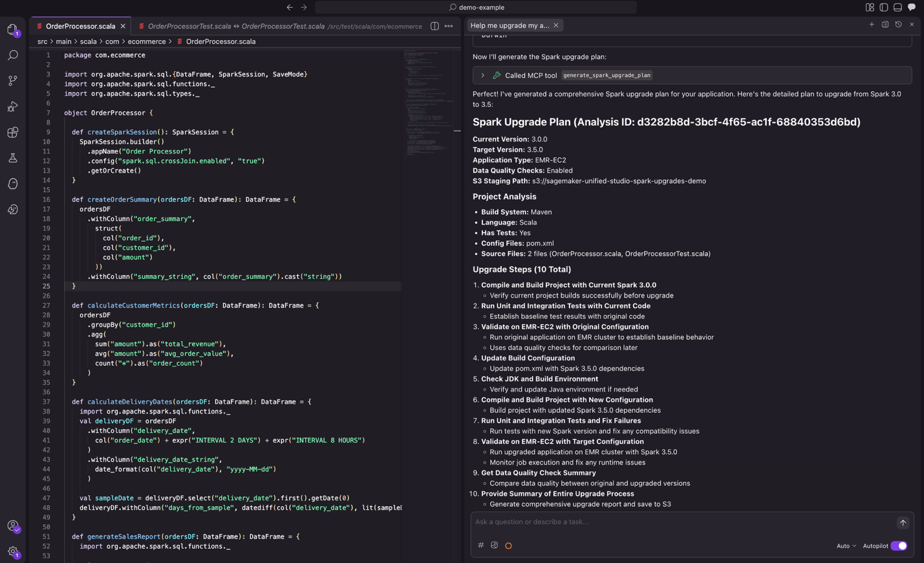Click the send message arrow button
Viewport: 924px width, 563px height.
903,522
